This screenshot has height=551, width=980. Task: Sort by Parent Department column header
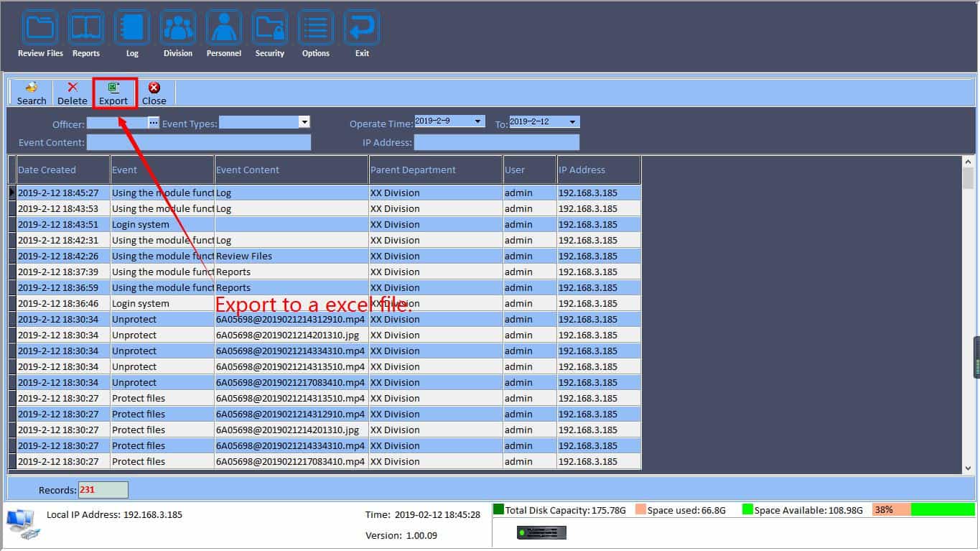436,170
